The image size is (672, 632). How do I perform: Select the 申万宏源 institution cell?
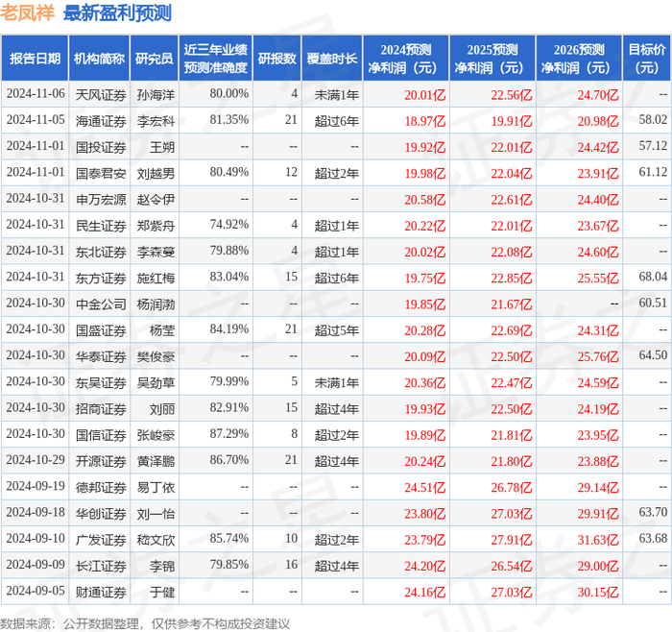[x=101, y=200]
